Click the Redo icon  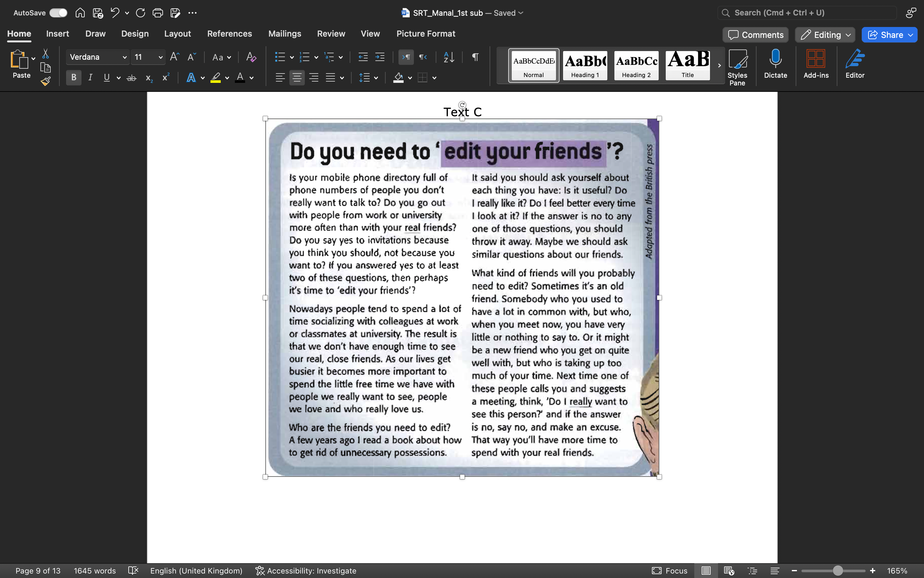(x=140, y=13)
